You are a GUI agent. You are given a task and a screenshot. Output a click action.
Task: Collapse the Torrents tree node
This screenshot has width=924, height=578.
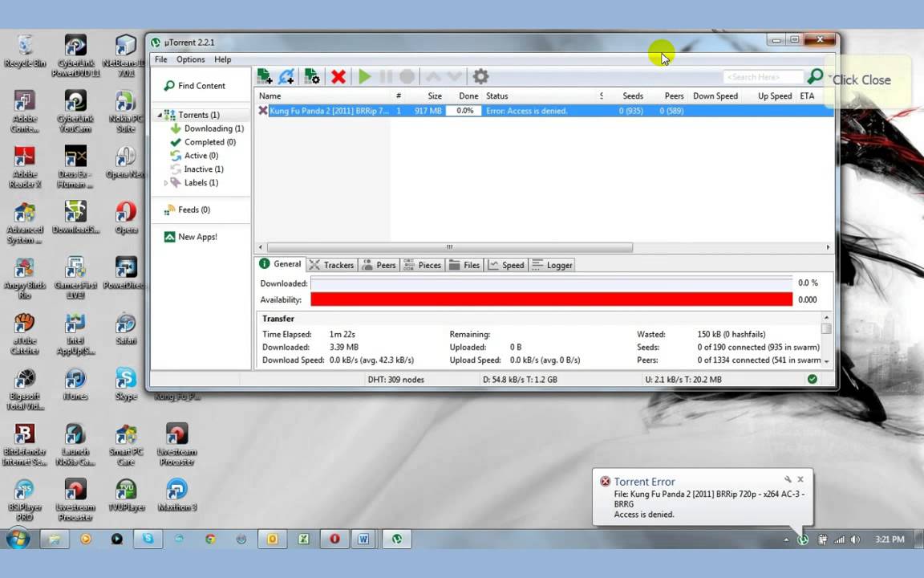160,115
